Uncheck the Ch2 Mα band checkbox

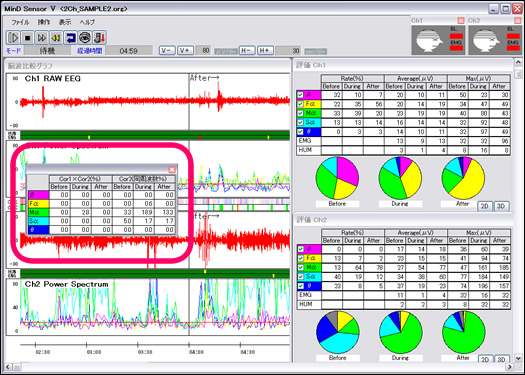click(x=301, y=268)
